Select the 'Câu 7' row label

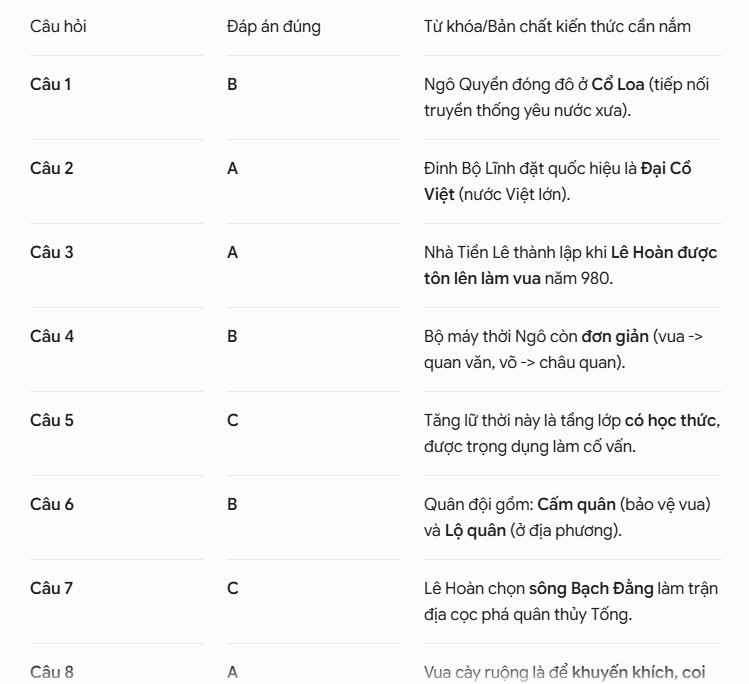coord(51,588)
